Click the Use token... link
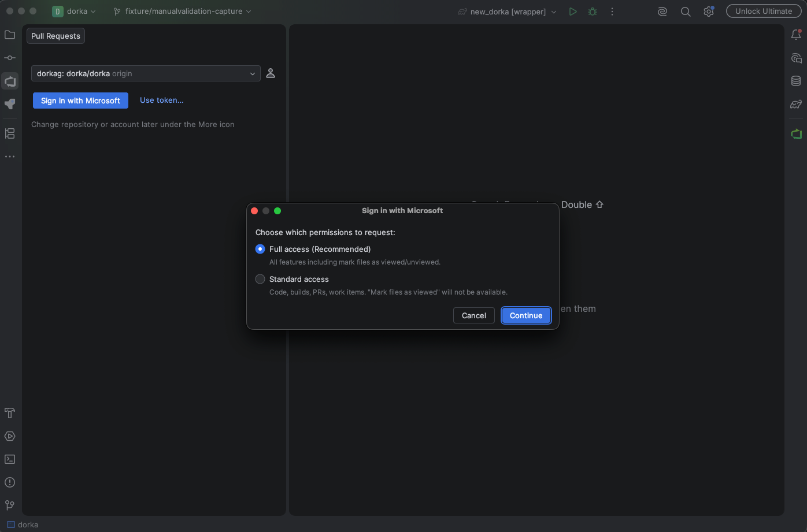807x532 pixels. [162, 100]
